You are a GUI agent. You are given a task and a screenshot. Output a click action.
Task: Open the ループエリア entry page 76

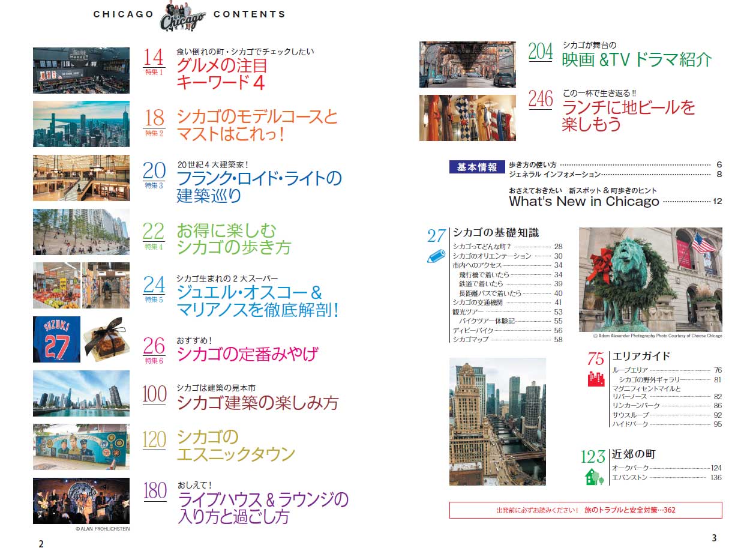666,370
